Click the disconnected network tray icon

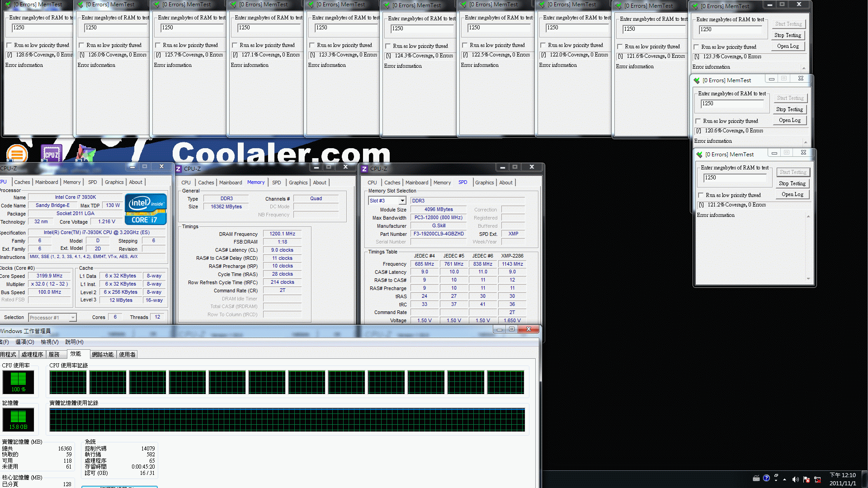click(817, 479)
